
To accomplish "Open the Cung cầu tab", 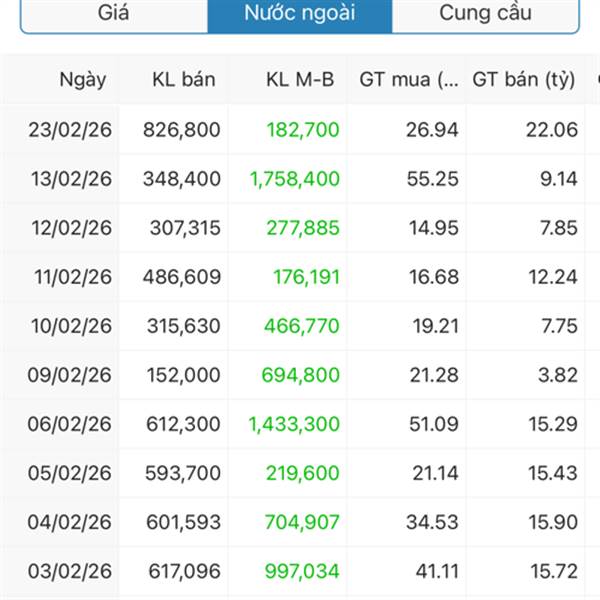I will point(485,14).
